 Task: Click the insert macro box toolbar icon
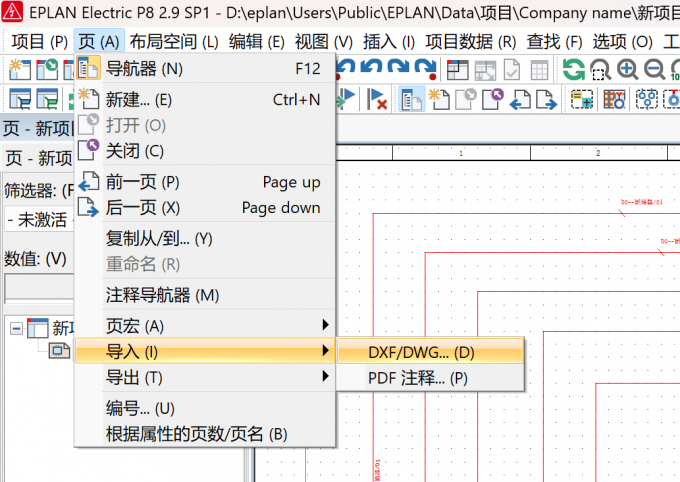[x=582, y=99]
